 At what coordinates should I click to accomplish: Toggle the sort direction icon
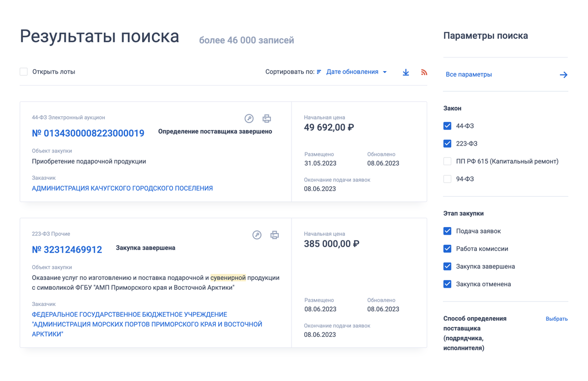318,72
